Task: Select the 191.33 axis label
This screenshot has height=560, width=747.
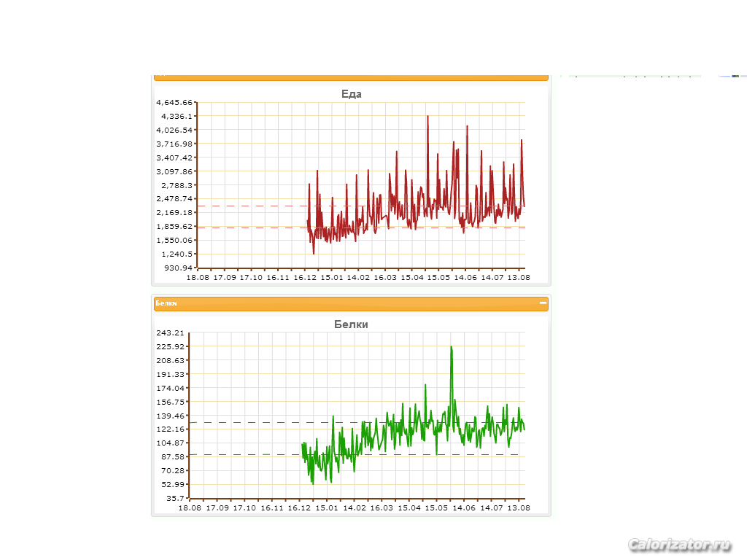Action: (x=170, y=374)
